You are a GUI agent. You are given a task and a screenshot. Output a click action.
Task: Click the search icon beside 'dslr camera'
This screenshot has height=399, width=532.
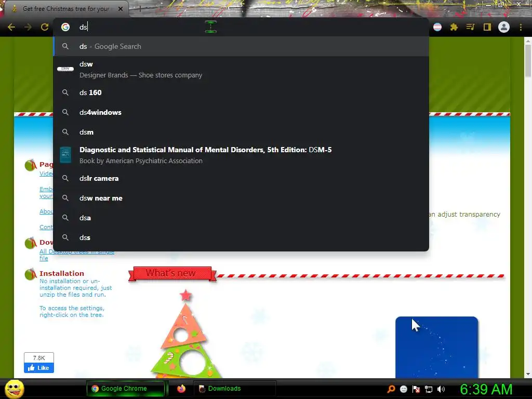click(x=65, y=179)
